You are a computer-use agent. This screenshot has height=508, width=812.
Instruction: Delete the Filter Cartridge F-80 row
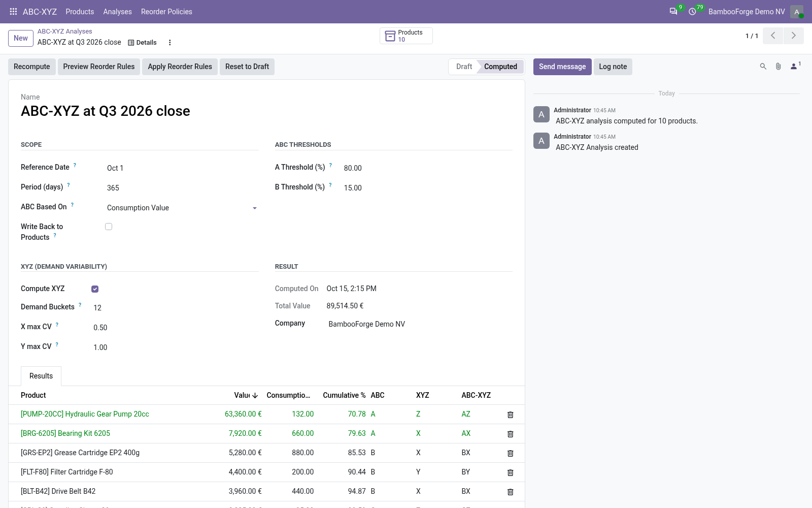511,472
